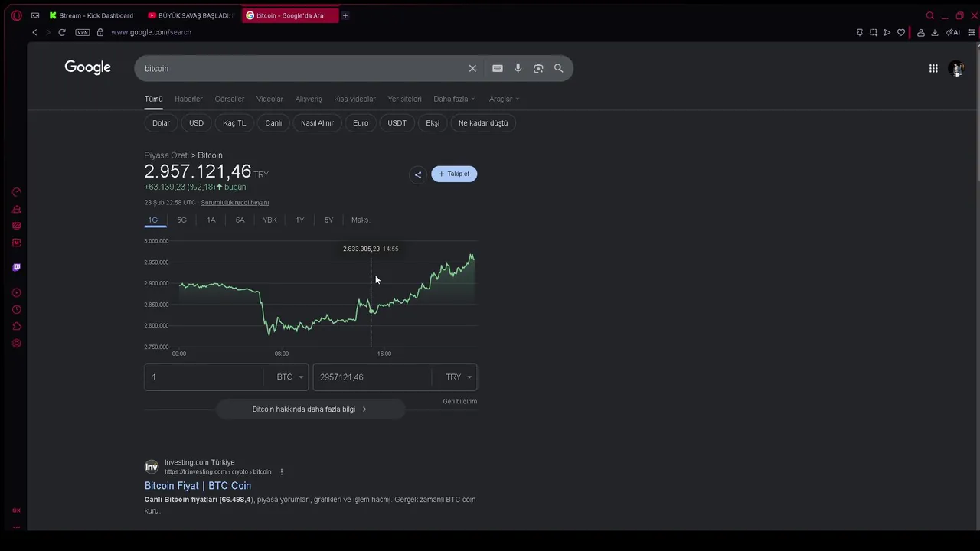The image size is (980, 551).
Task: Expand Bitcoin hakkında daha fazla bilgi
Action: 309,409
